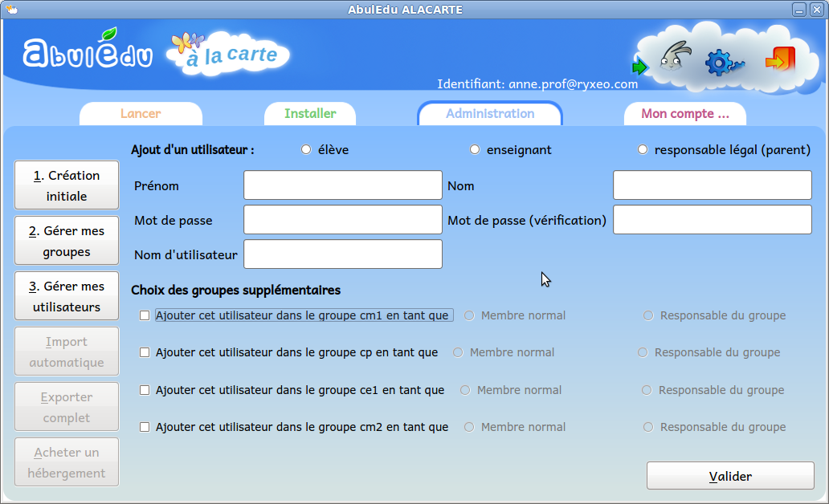Open "1. Création initiale" section
Image resolution: width=829 pixels, height=504 pixels.
click(x=67, y=185)
